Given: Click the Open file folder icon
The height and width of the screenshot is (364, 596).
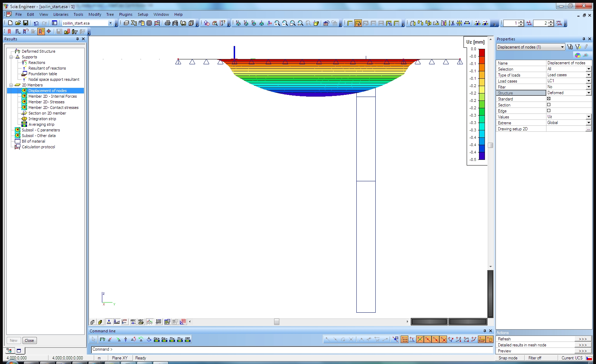Looking at the screenshot, I should click(18, 23).
